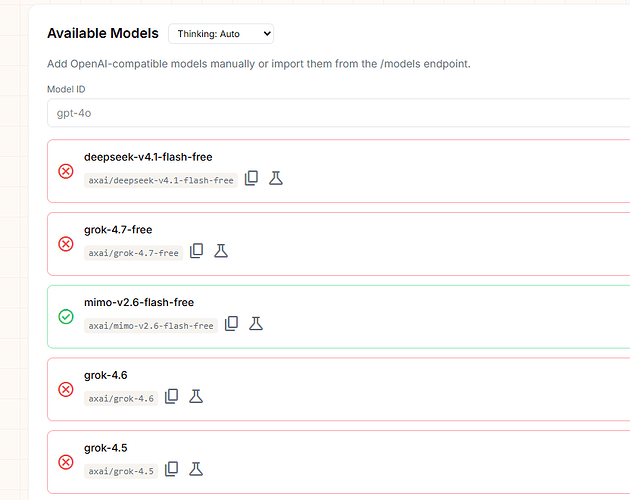Click the green success status icon for mimo-v2.6-flash-free
This screenshot has width=630, height=500.
point(66,317)
